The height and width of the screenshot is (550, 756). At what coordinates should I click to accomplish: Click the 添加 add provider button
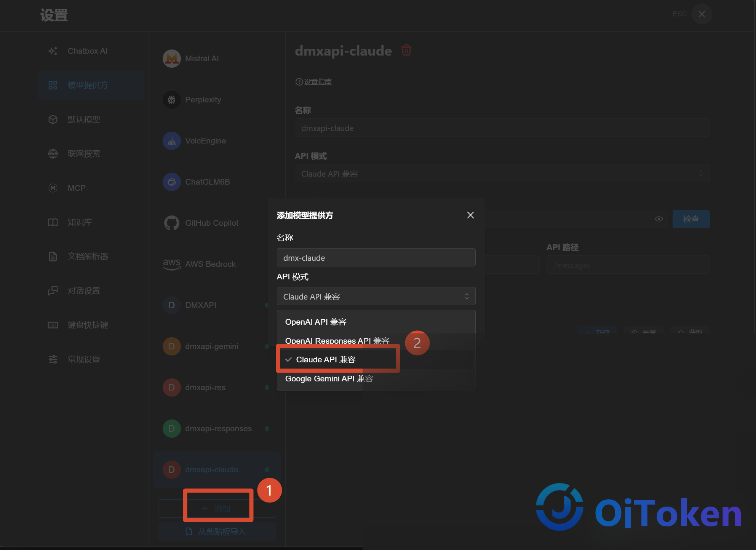click(217, 509)
